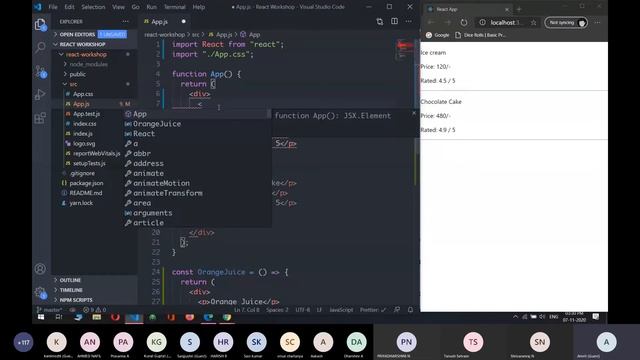Image resolution: width=640 pixels, height=360 pixels.
Task: Add this page to favorites in Edge
Action: tap(533, 23)
